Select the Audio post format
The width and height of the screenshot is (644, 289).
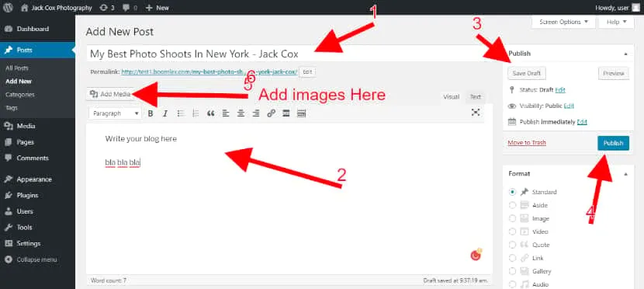[x=512, y=284]
